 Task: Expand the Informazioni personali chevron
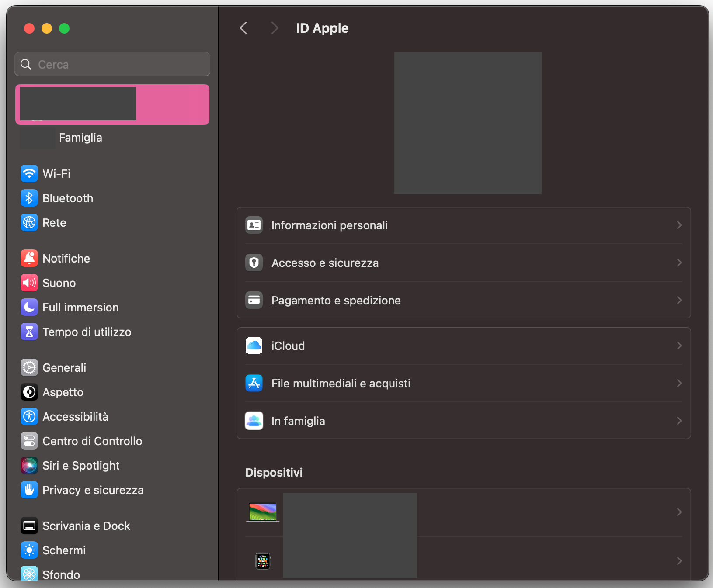[678, 225]
